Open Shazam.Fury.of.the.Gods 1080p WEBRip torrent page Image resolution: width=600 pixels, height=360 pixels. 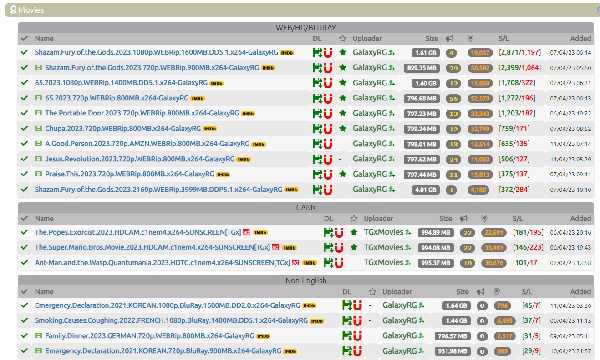(x=156, y=52)
